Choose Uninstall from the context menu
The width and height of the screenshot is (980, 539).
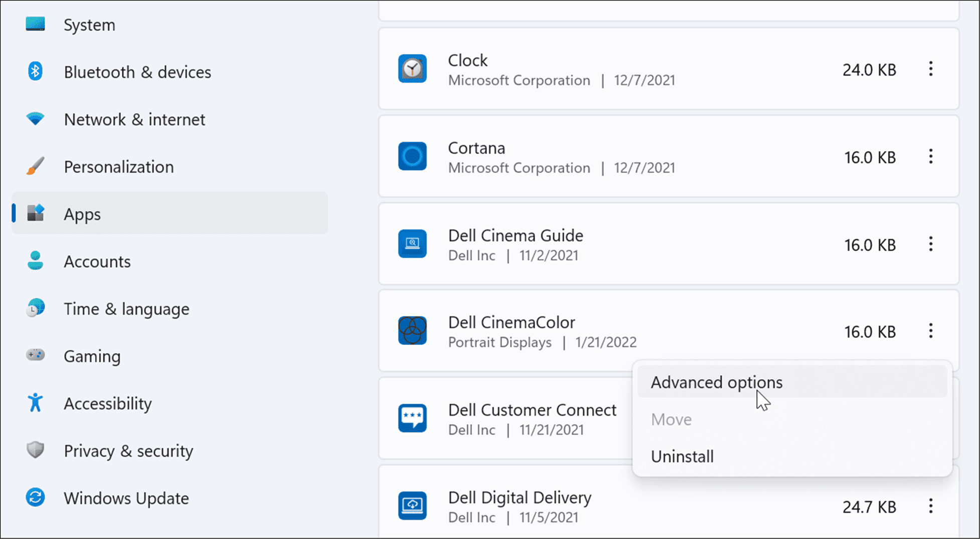pos(682,456)
